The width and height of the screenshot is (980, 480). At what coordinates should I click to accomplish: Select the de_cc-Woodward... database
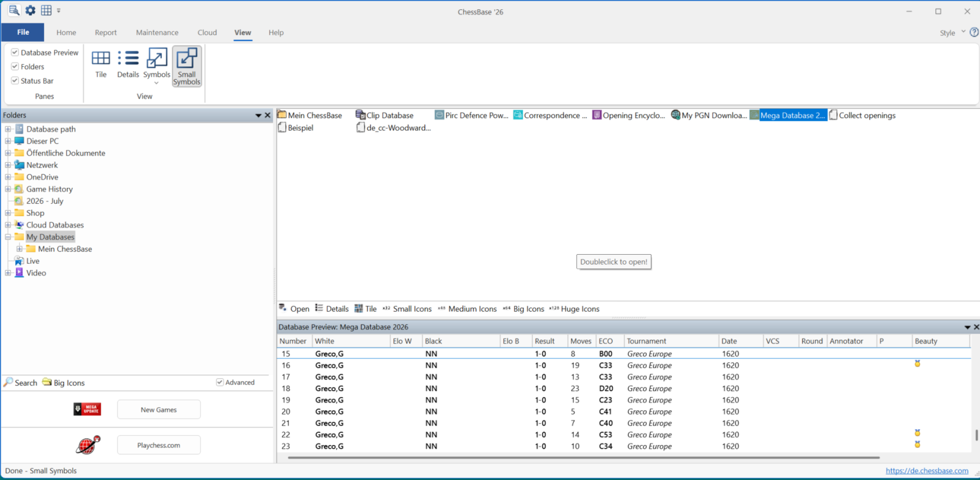(394, 127)
